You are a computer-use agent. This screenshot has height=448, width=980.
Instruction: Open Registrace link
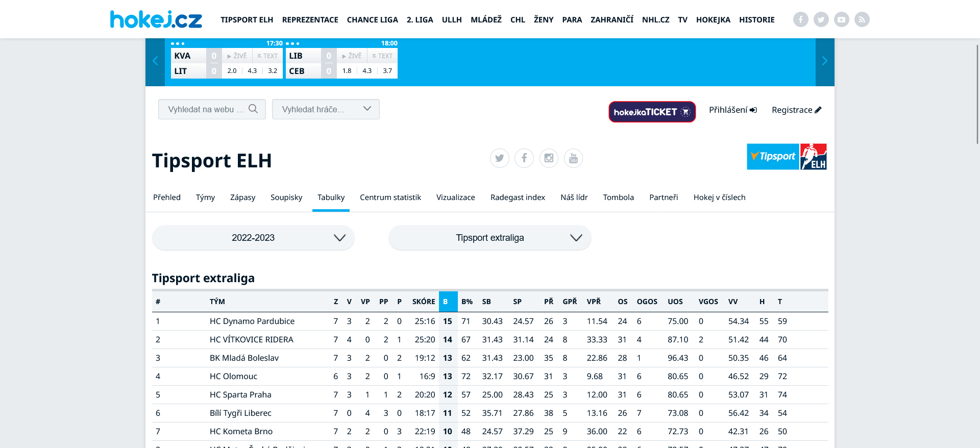797,110
